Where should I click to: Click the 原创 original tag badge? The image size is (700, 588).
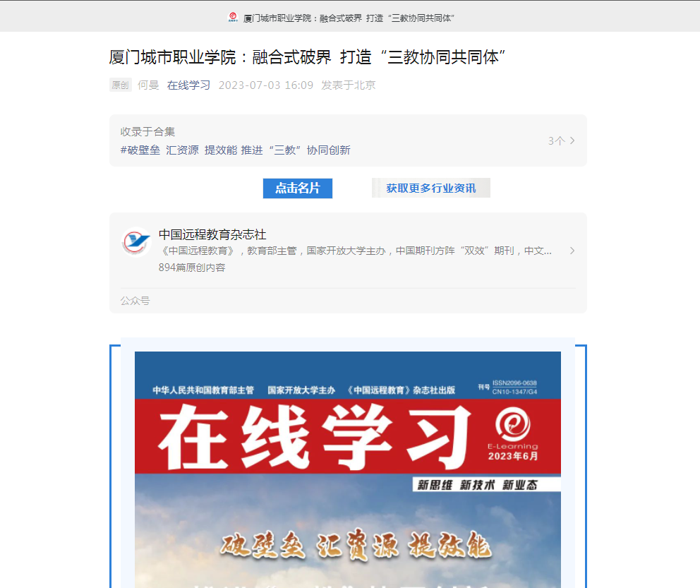point(120,85)
